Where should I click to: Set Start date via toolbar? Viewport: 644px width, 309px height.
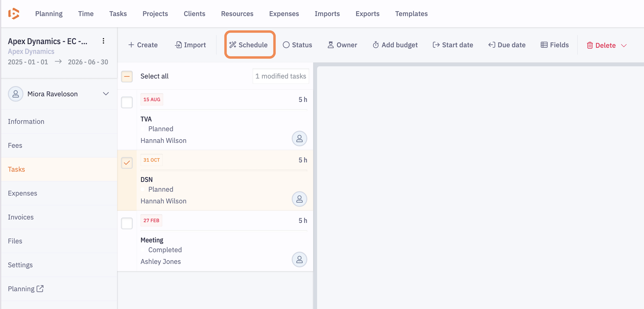(x=453, y=45)
